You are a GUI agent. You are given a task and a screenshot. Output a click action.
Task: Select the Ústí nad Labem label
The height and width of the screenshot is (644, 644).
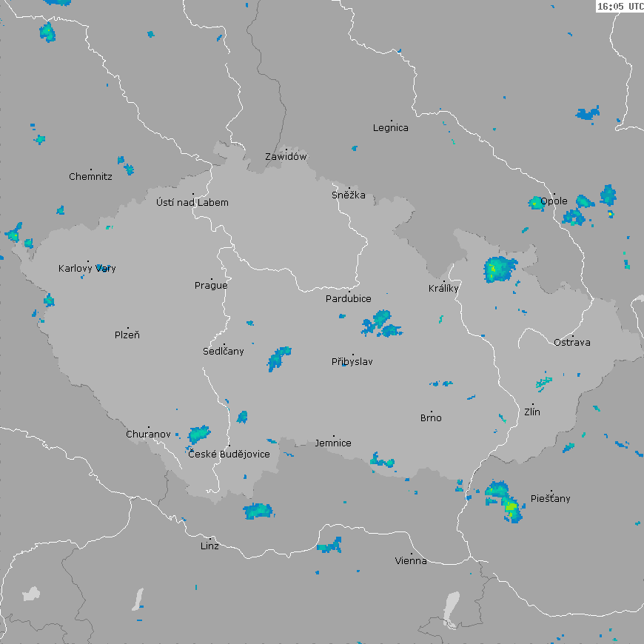pyautogui.click(x=192, y=203)
